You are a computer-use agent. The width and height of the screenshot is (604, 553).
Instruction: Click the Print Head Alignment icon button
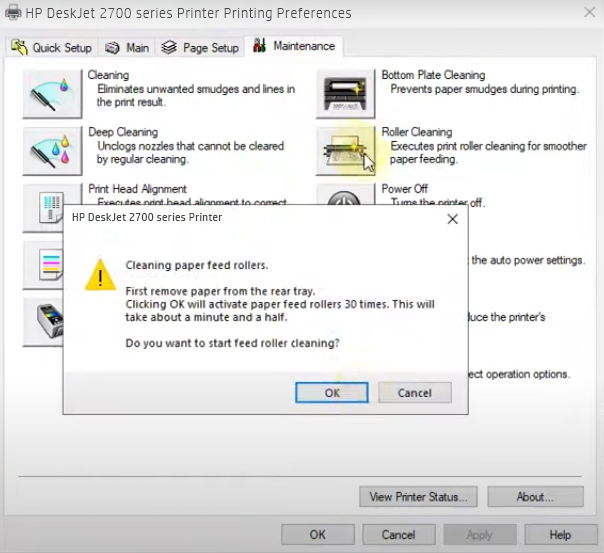tap(43, 208)
